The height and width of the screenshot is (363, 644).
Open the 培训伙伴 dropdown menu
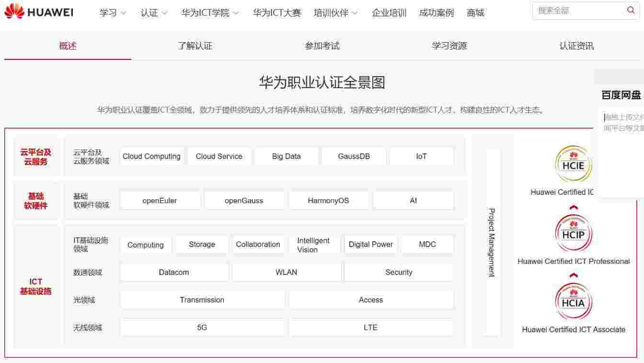(335, 13)
